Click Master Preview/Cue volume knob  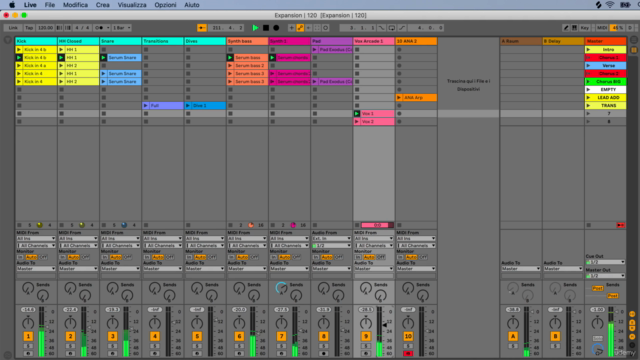598,350
